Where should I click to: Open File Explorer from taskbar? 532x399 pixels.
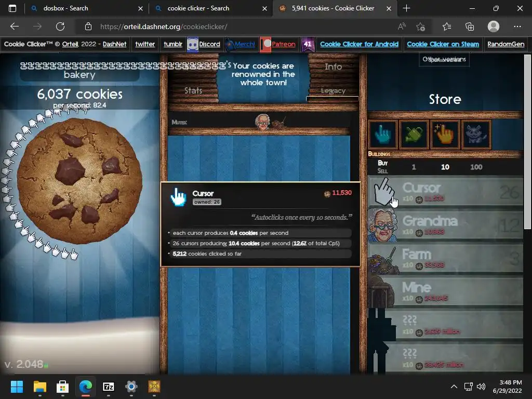pos(39,387)
